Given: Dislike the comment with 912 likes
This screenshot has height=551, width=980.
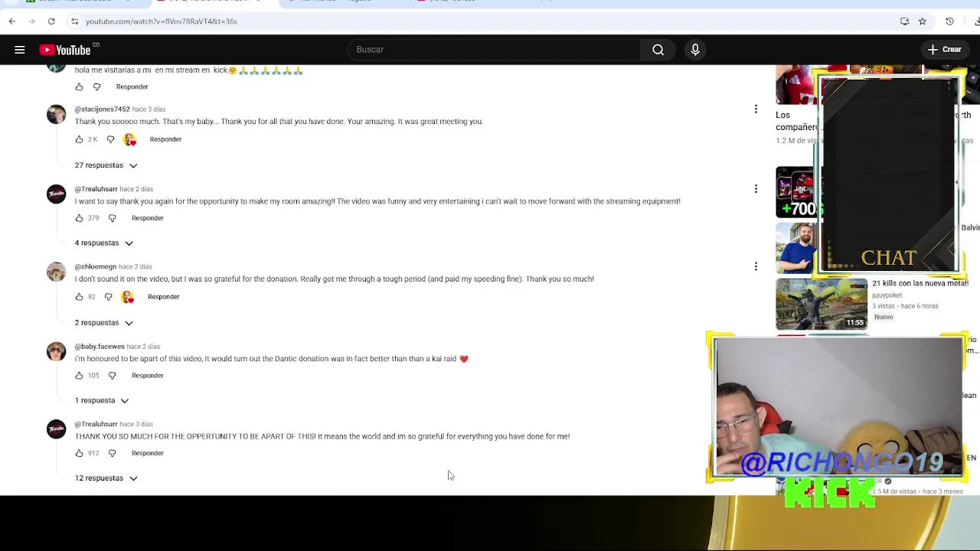Looking at the screenshot, I should [112, 453].
